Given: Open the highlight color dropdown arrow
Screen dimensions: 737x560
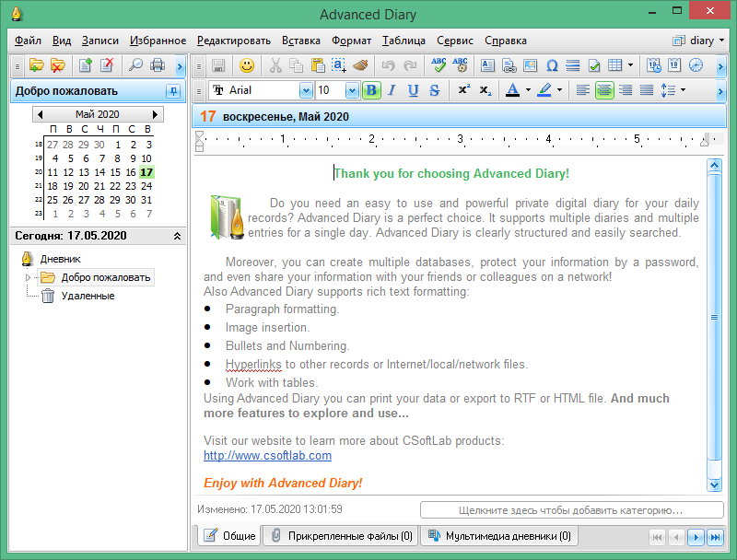Looking at the screenshot, I should (x=559, y=90).
